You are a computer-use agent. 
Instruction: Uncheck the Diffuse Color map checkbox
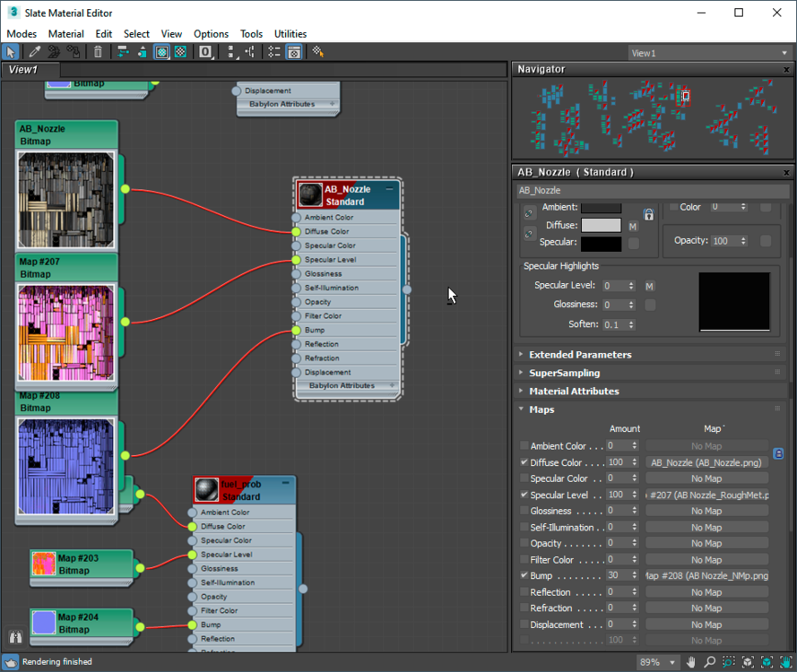point(524,462)
